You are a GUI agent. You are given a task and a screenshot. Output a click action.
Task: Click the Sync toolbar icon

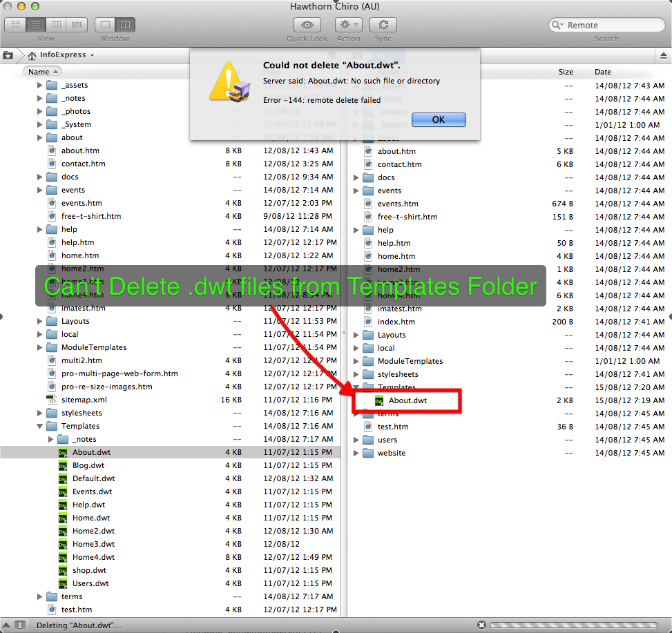[383, 25]
